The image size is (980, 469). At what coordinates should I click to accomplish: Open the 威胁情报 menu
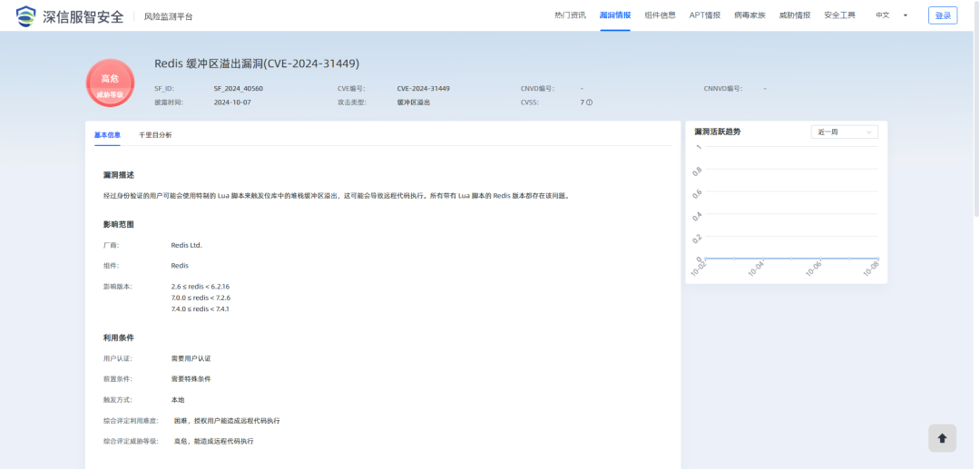tap(795, 15)
